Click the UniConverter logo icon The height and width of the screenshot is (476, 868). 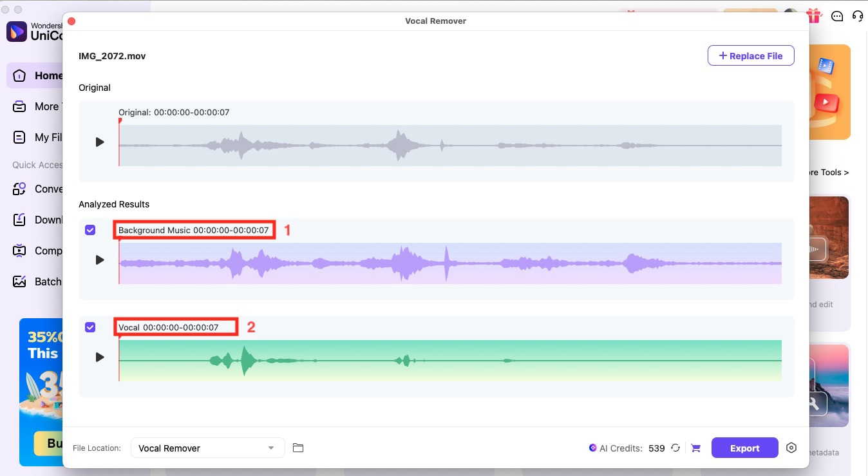[17, 32]
